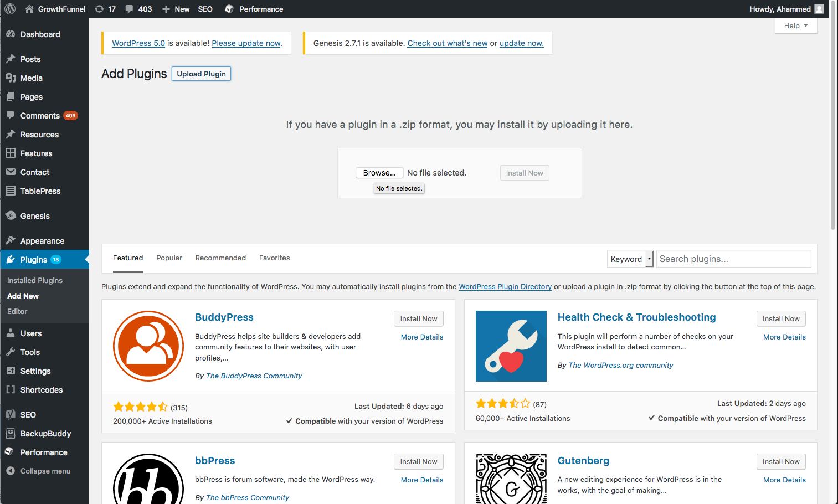Expand the Help dropdown panel
This screenshot has width=838, height=504.
click(796, 25)
